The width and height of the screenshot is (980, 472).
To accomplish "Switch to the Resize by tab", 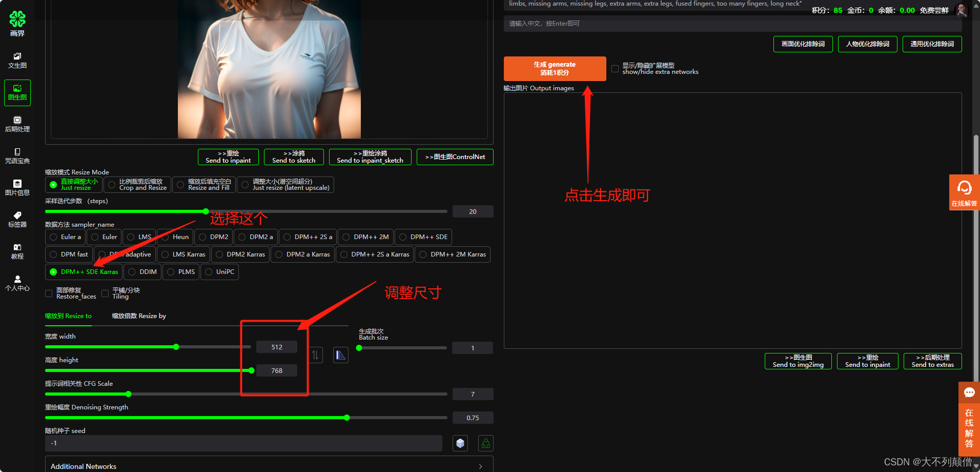I will (x=138, y=316).
